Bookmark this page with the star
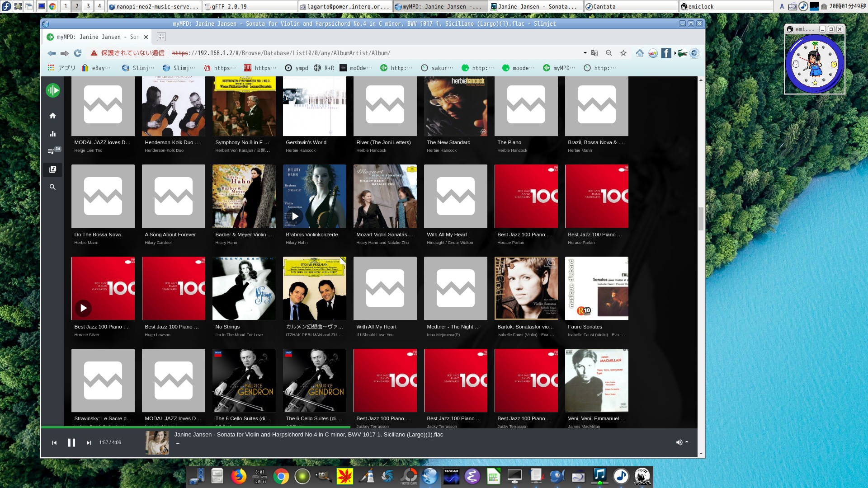This screenshot has height=488, width=868. (x=623, y=53)
